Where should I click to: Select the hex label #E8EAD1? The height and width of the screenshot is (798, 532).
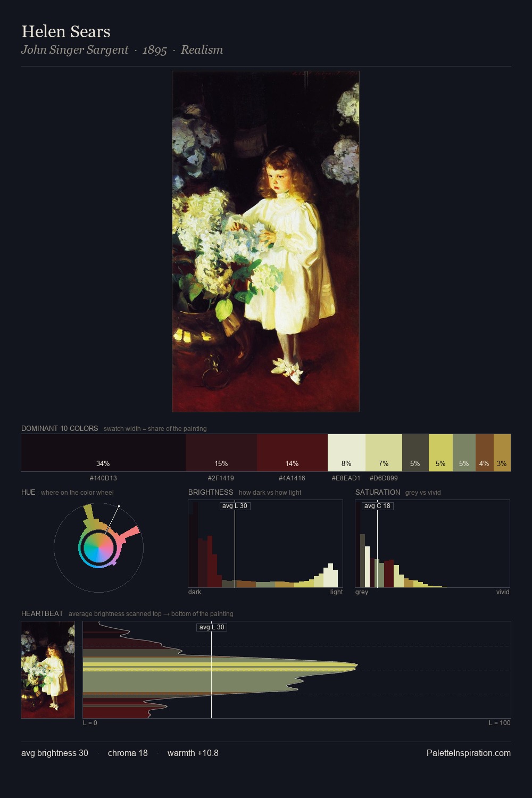[x=346, y=478]
